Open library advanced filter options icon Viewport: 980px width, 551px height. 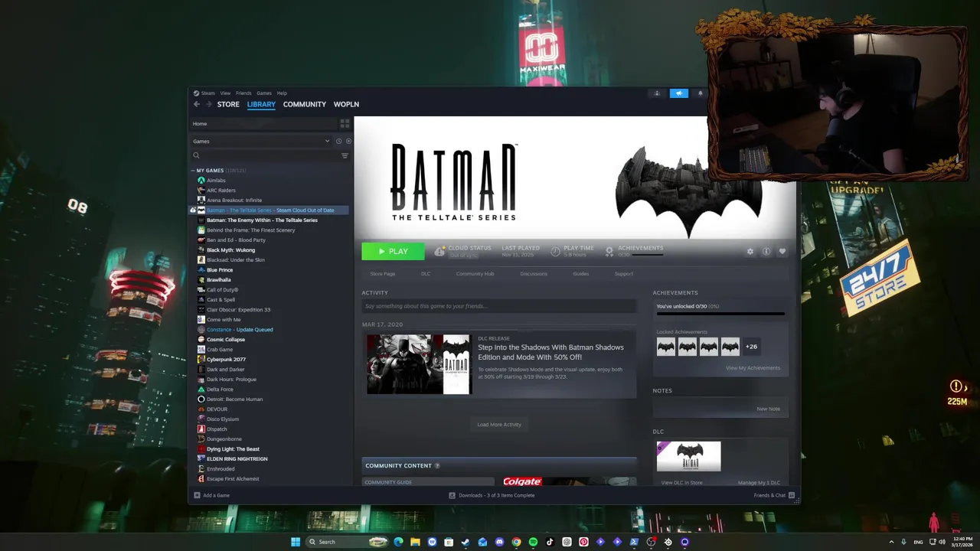[x=345, y=155]
